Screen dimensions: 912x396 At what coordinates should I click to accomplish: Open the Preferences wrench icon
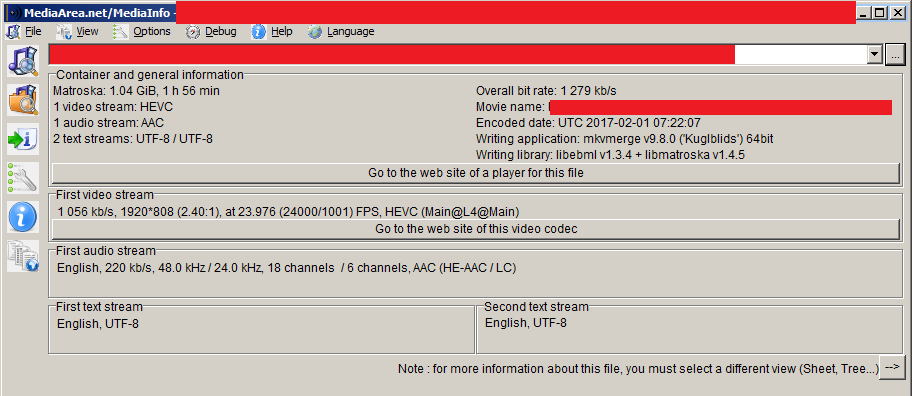[x=23, y=178]
